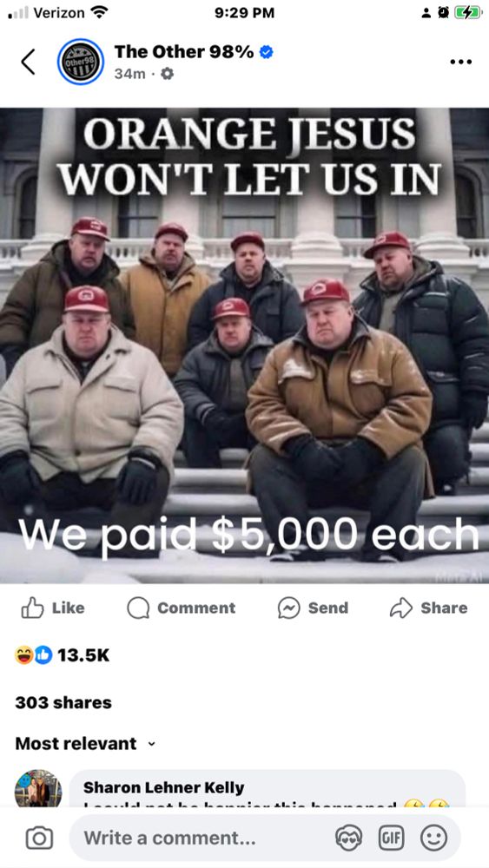Share the post using Share arrow
Image resolution: width=489 pixels, height=868 pixels.
coord(429,608)
